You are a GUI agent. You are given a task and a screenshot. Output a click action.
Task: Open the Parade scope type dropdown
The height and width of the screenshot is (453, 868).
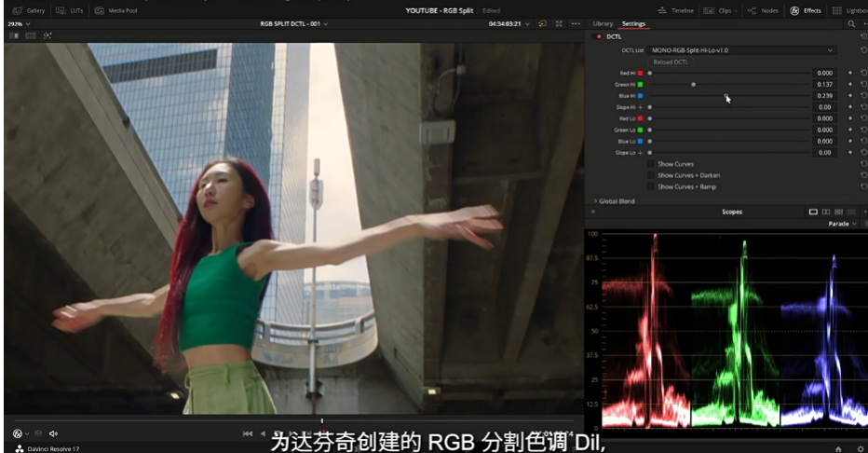[842, 224]
